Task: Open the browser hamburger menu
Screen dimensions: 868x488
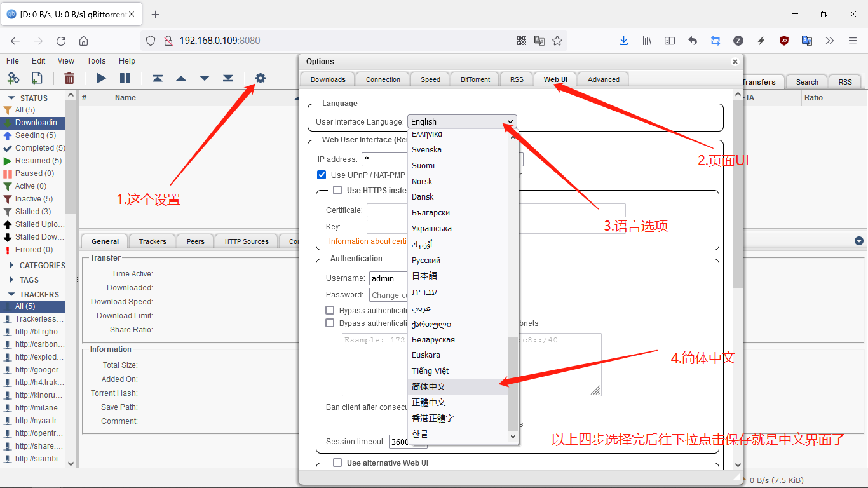Action: (853, 41)
